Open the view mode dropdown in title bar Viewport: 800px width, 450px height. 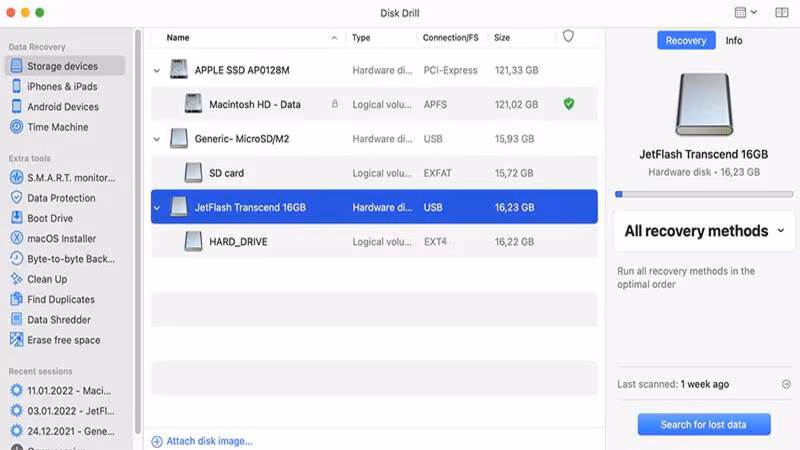746,12
